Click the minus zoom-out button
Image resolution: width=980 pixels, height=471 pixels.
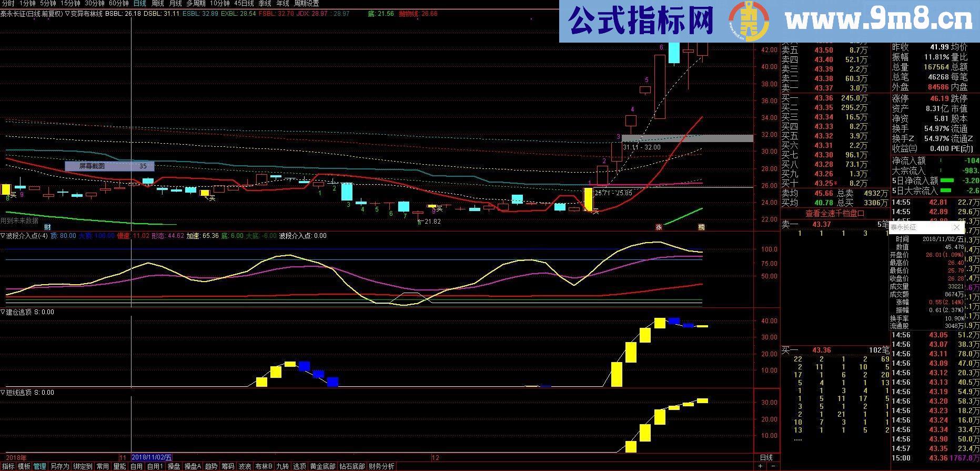tap(773, 466)
